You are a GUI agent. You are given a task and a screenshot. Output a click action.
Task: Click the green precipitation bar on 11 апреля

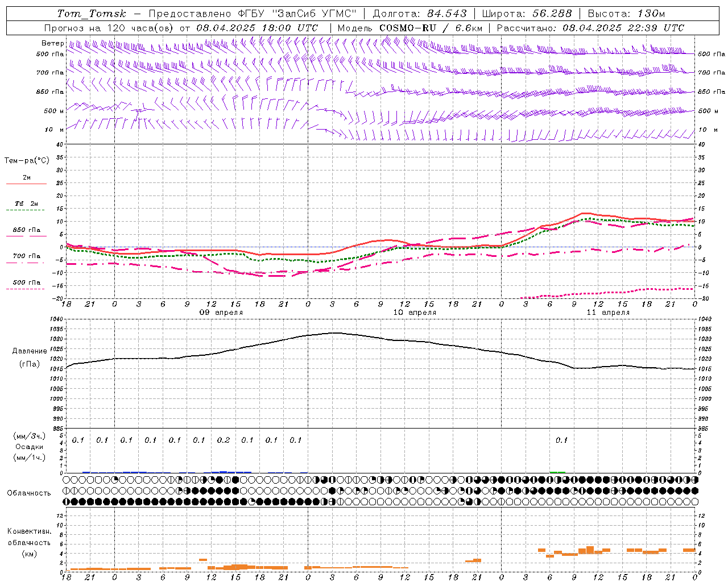coord(557,472)
